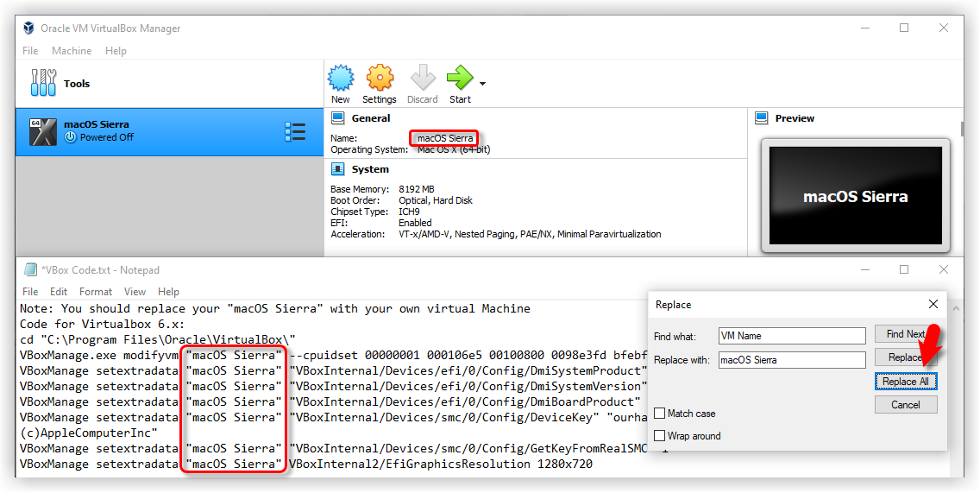Open the Help menu in Notepad

pos(169,292)
